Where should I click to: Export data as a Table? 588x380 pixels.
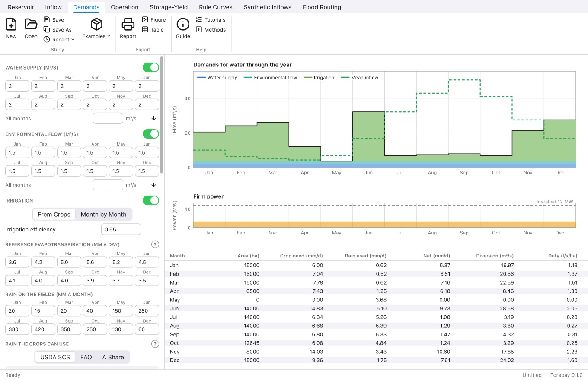(x=153, y=30)
